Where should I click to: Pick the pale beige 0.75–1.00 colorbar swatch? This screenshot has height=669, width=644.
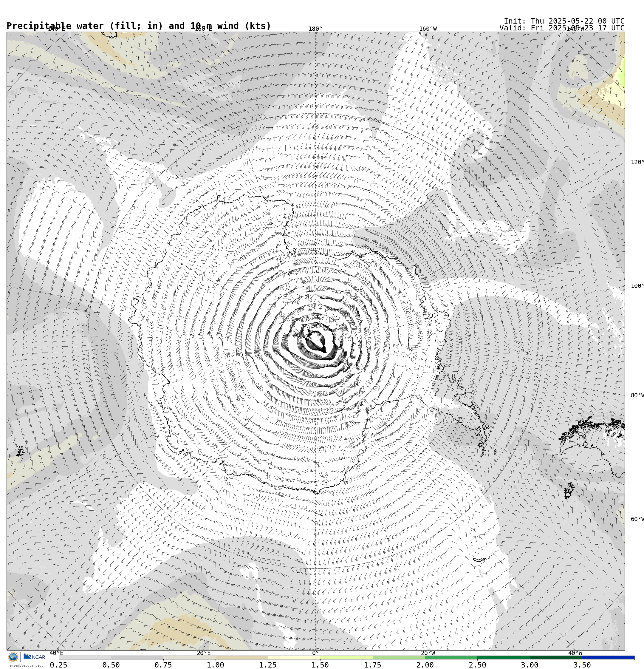coord(189,657)
